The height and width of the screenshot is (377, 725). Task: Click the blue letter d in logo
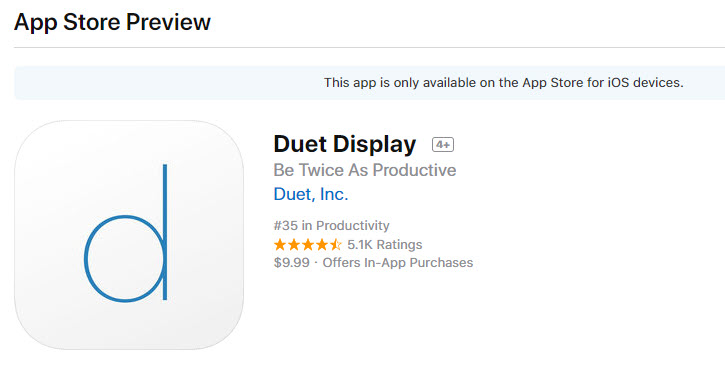[x=126, y=232]
